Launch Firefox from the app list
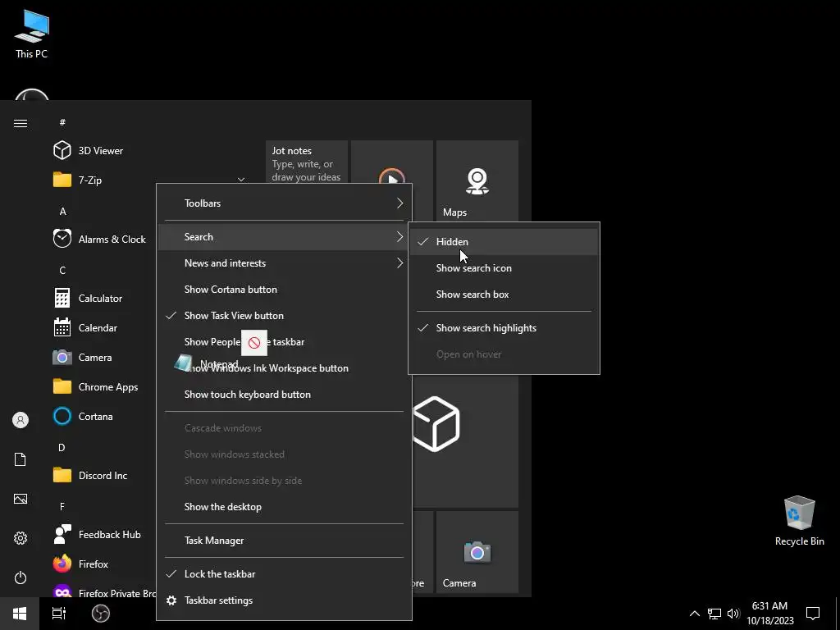The height and width of the screenshot is (630, 840). 81,564
